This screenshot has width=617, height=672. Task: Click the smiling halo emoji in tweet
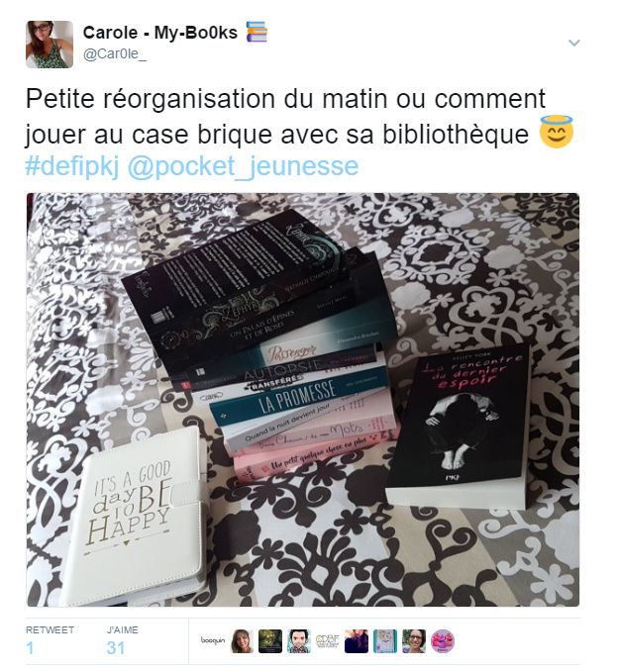click(x=557, y=132)
